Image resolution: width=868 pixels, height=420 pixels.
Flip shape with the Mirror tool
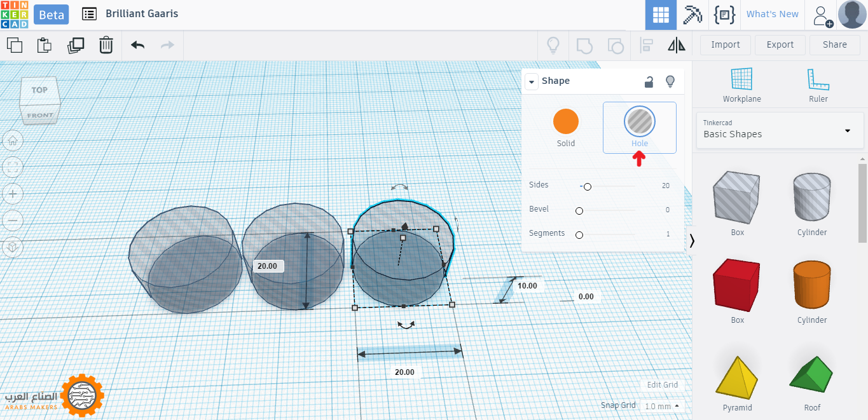point(677,45)
